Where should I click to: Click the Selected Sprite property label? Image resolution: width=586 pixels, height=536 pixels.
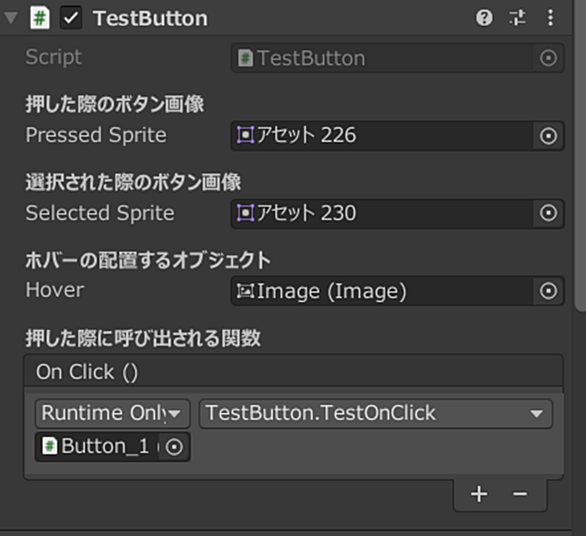tap(100, 213)
